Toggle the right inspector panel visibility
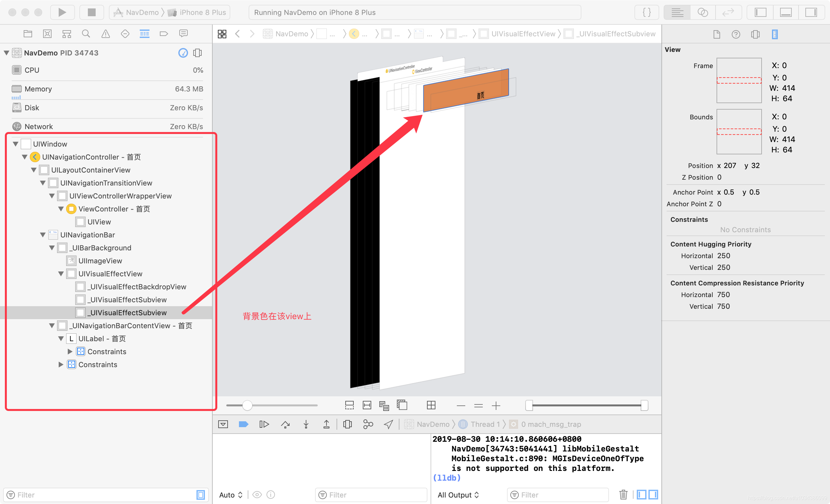Image resolution: width=830 pixels, height=504 pixels. (x=811, y=12)
